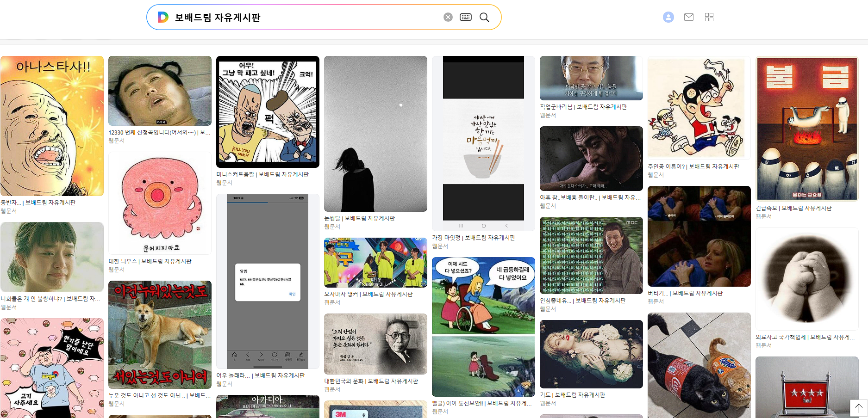Open the cartoon boy with dog thumbnail
The height and width of the screenshot is (418, 868).
tap(699, 108)
